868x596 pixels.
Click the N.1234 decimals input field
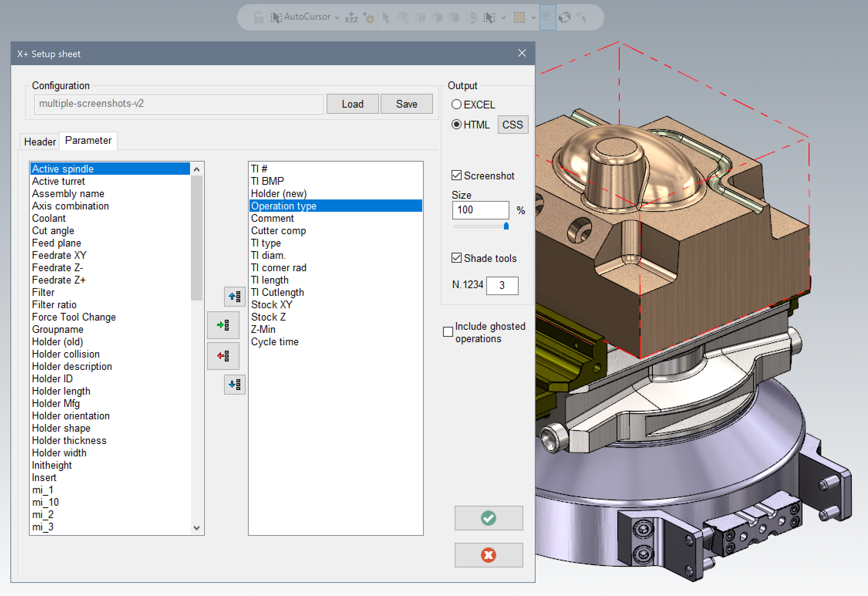(502, 285)
